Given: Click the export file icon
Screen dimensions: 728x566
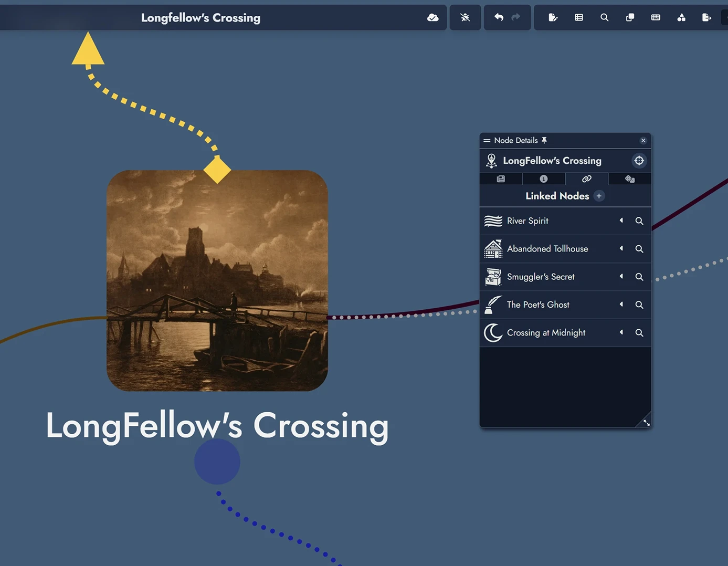Looking at the screenshot, I should point(706,18).
